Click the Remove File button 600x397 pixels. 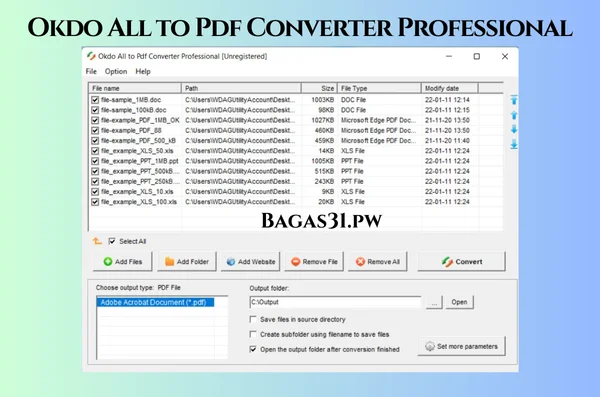pos(314,262)
